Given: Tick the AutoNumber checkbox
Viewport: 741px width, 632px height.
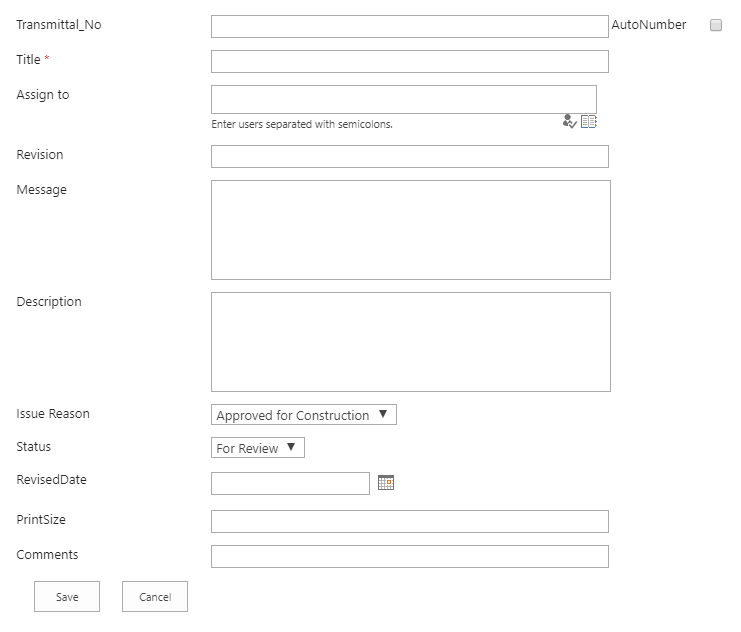Looking at the screenshot, I should (716, 25).
